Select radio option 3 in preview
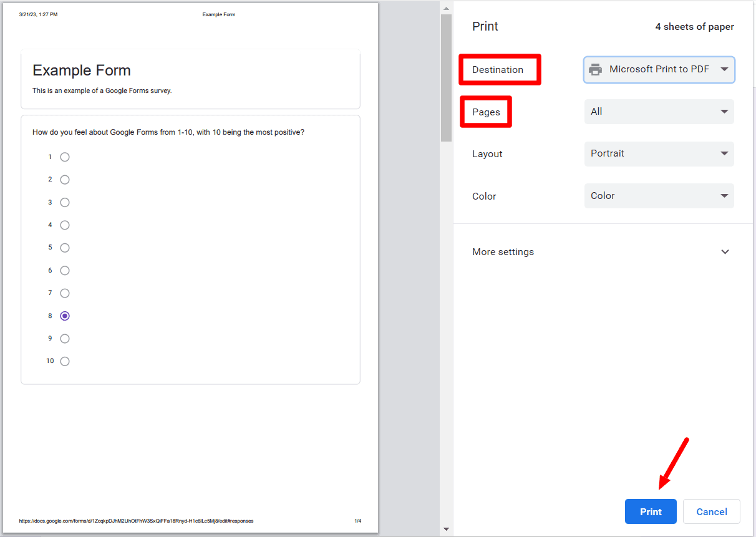This screenshot has width=756, height=537. pyautogui.click(x=65, y=203)
